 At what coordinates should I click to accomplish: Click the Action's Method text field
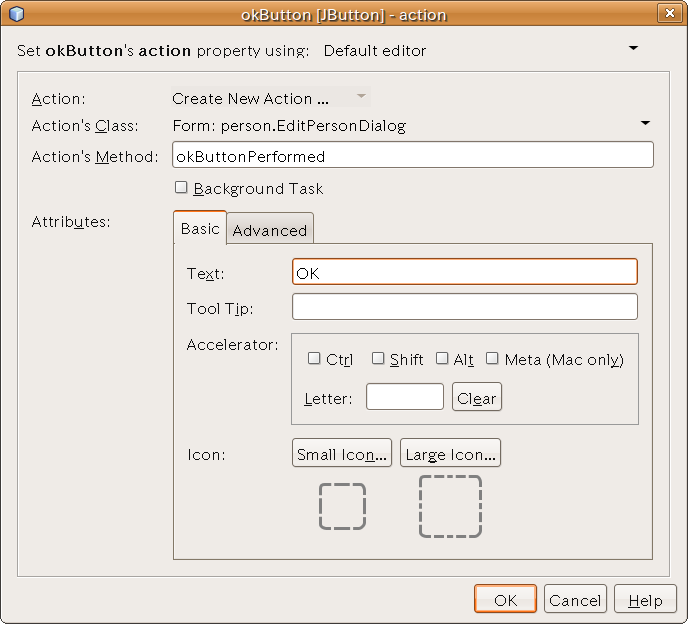pos(412,155)
